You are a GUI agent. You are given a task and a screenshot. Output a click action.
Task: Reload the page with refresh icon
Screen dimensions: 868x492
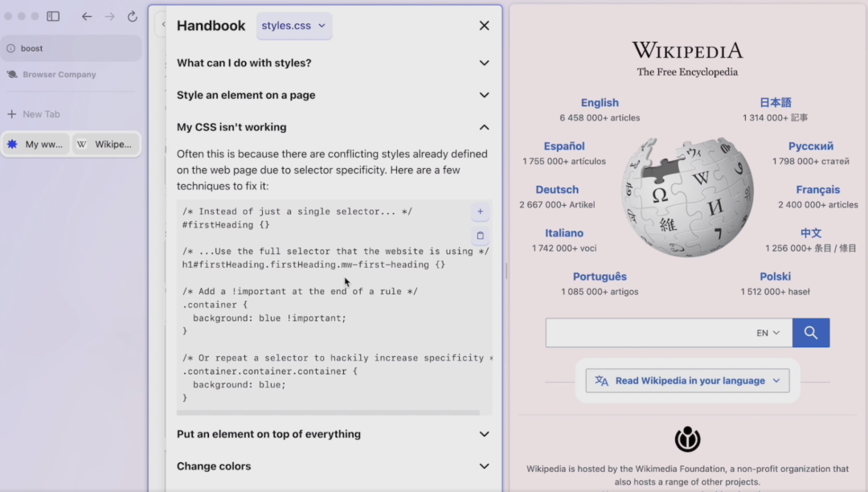[133, 16]
